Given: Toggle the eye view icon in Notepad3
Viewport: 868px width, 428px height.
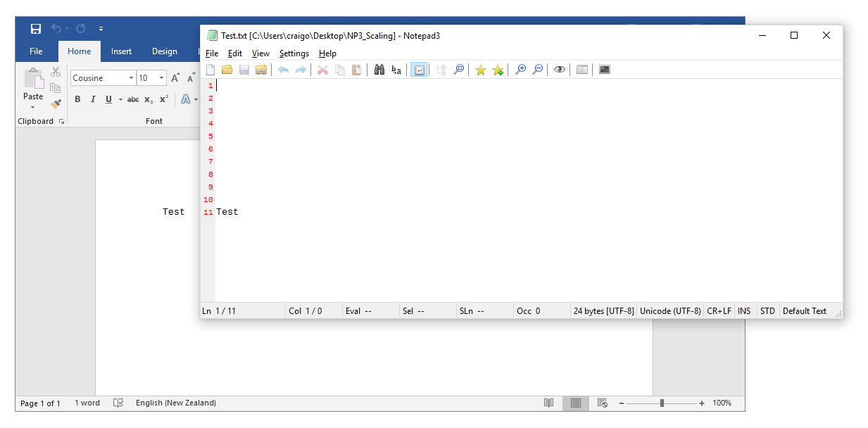Looking at the screenshot, I should 560,70.
